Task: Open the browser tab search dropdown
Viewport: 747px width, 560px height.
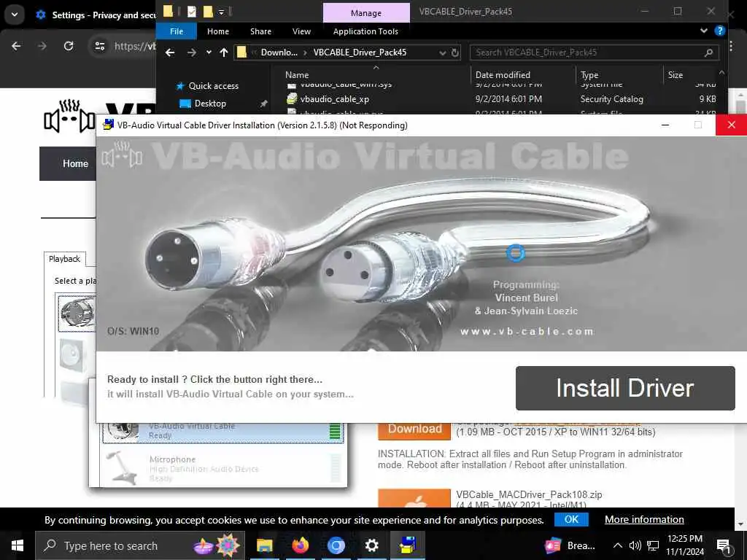Action: click(x=15, y=15)
